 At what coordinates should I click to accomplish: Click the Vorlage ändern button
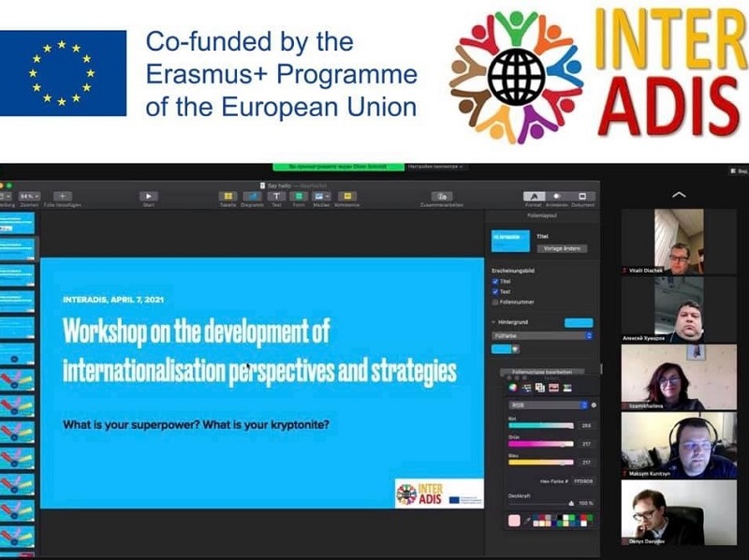tap(562, 248)
